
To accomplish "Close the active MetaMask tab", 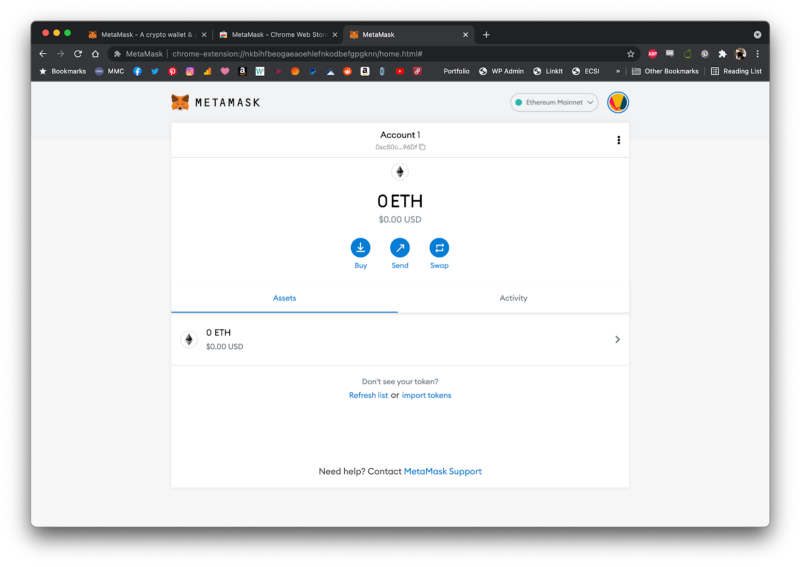I will point(465,35).
